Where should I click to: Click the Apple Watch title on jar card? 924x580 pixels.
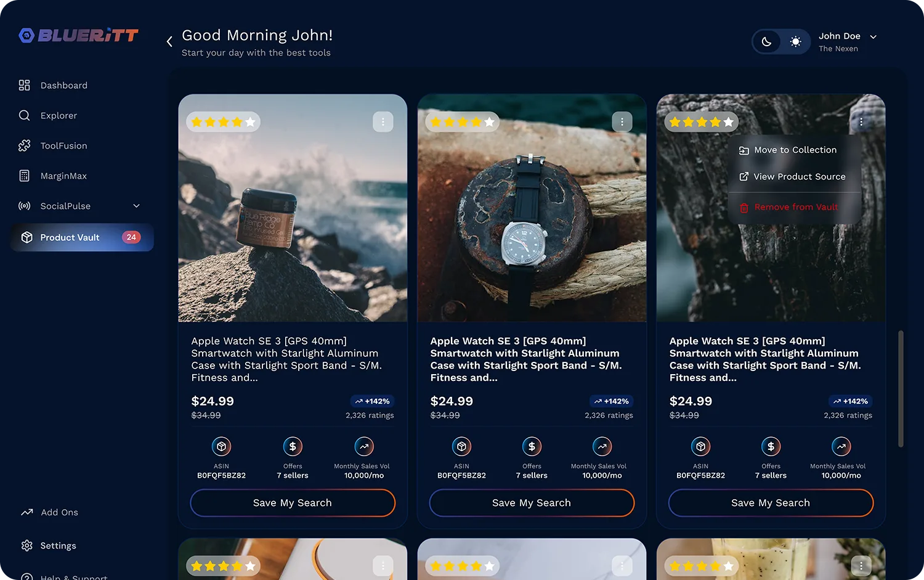pos(286,359)
